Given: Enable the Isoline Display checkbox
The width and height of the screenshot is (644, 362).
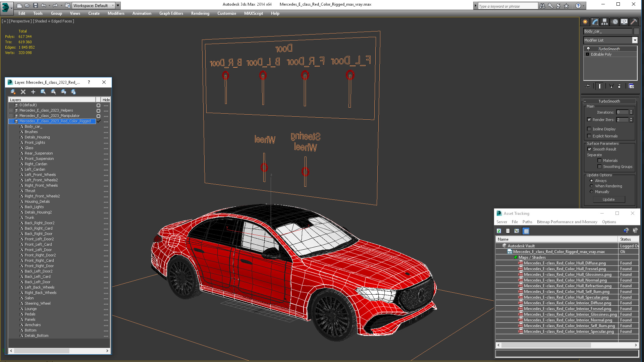Looking at the screenshot, I should click(589, 129).
